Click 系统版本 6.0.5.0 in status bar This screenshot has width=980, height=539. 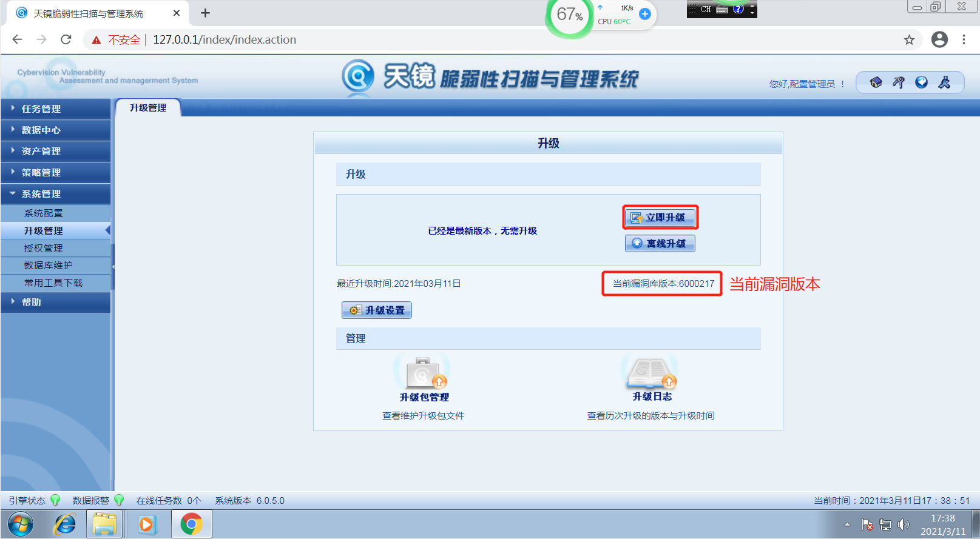pos(249,501)
